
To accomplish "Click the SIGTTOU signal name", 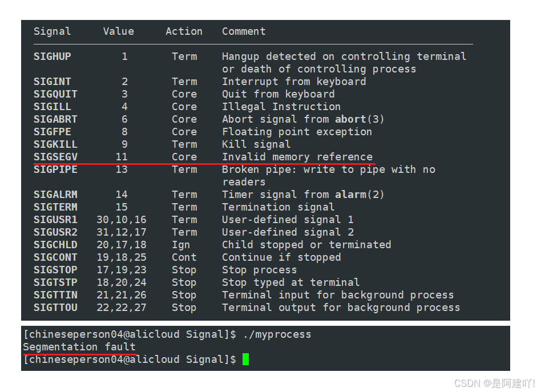I will (55, 308).
